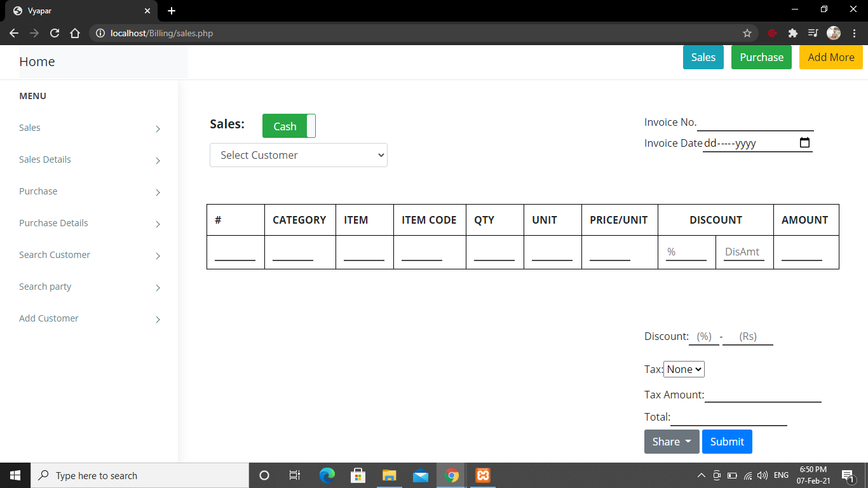
Task: Open Windows Start menu
Action: (15, 475)
